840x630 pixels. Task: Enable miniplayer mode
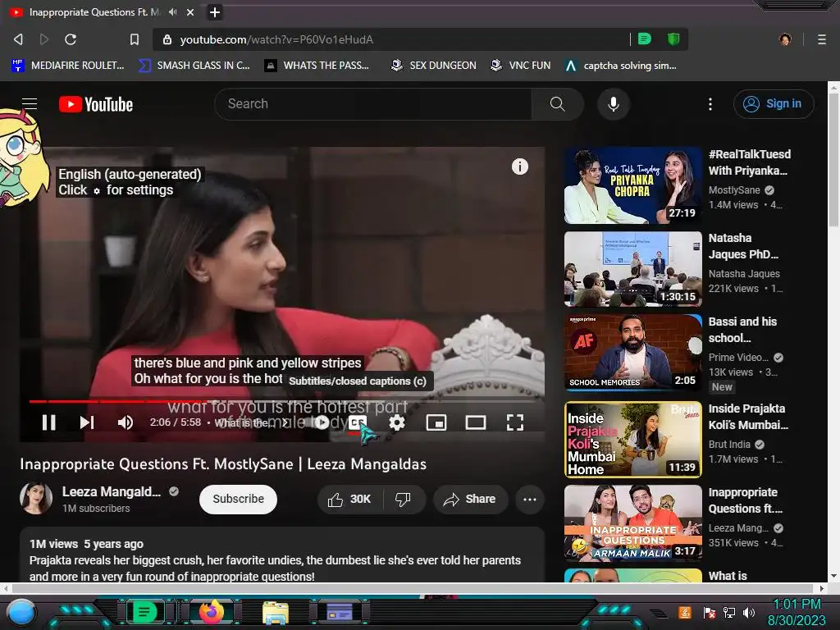tap(436, 422)
